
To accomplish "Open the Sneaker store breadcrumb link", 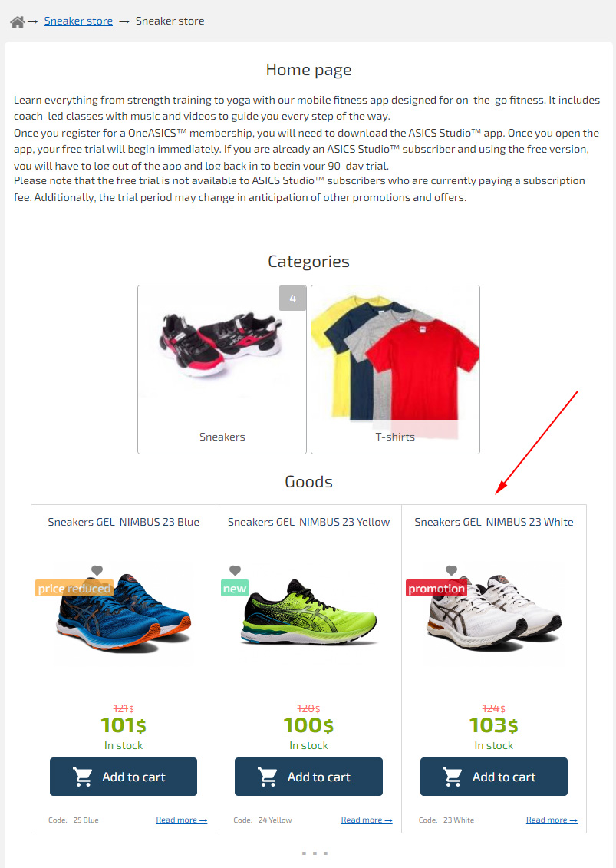I will point(78,21).
